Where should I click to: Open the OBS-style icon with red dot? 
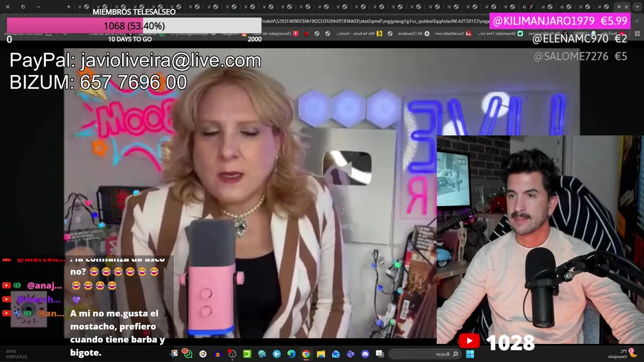click(232, 354)
